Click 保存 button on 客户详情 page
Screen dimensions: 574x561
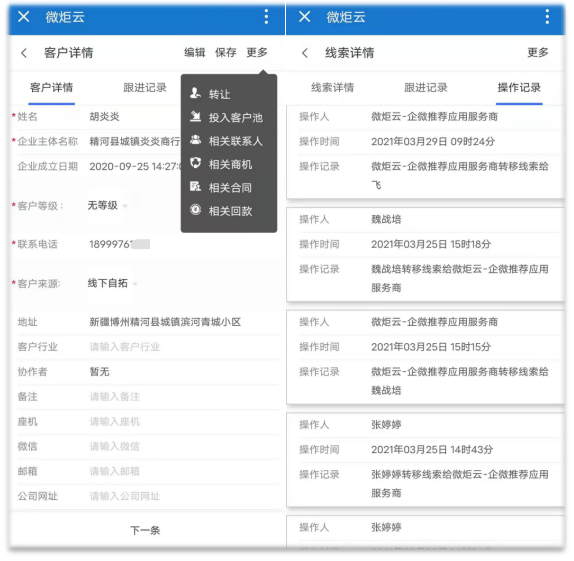pyautogui.click(x=226, y=53)
